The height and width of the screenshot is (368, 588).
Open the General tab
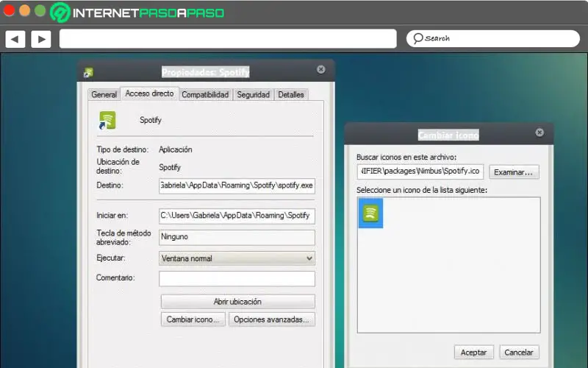pos(104,95)
